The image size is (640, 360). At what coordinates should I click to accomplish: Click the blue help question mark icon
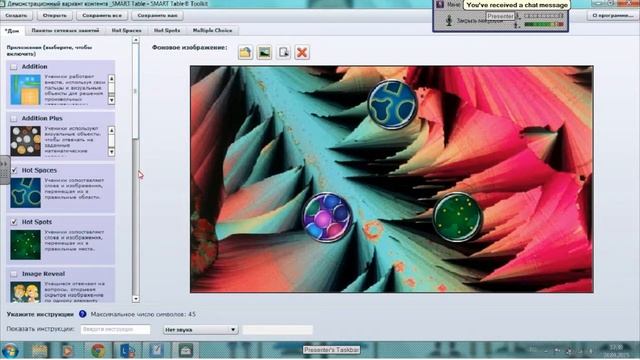point(82,314)
